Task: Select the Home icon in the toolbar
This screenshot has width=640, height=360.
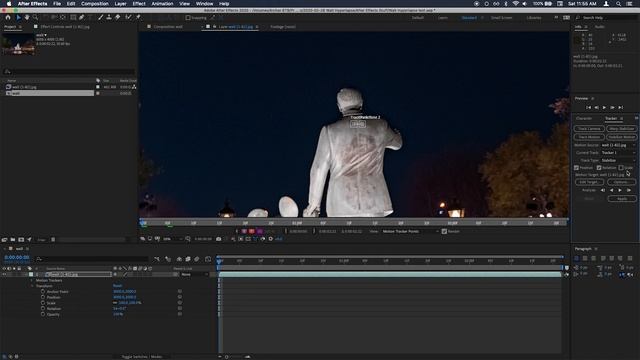Action: [x=8, y=18]
